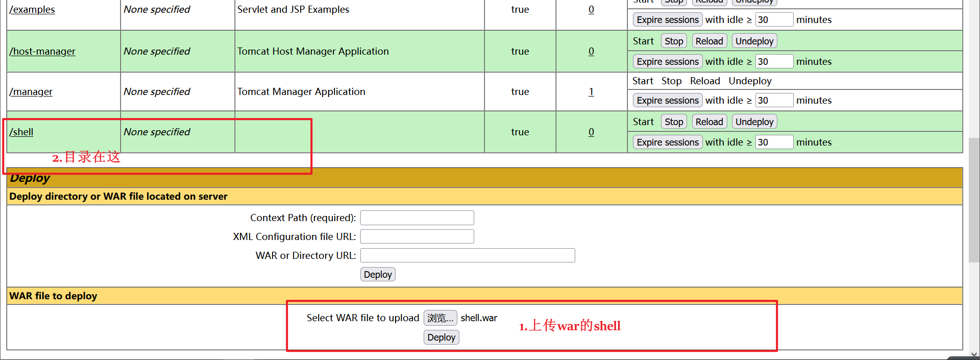Click the 'XML Configuration file URL:' label
The image size is (980, 360).
(295, 237)
